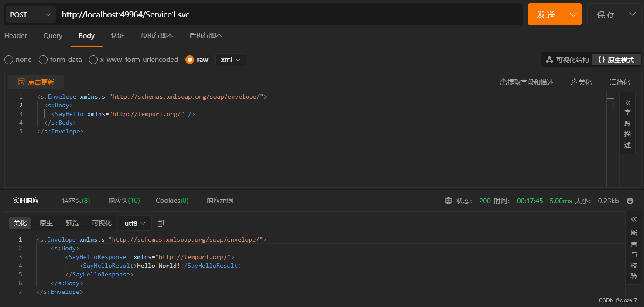Image resolution: width=644 pixels, height=307 pixels.
Task: Switch to the 响应头(10) response headers tab
Action: 124,200
